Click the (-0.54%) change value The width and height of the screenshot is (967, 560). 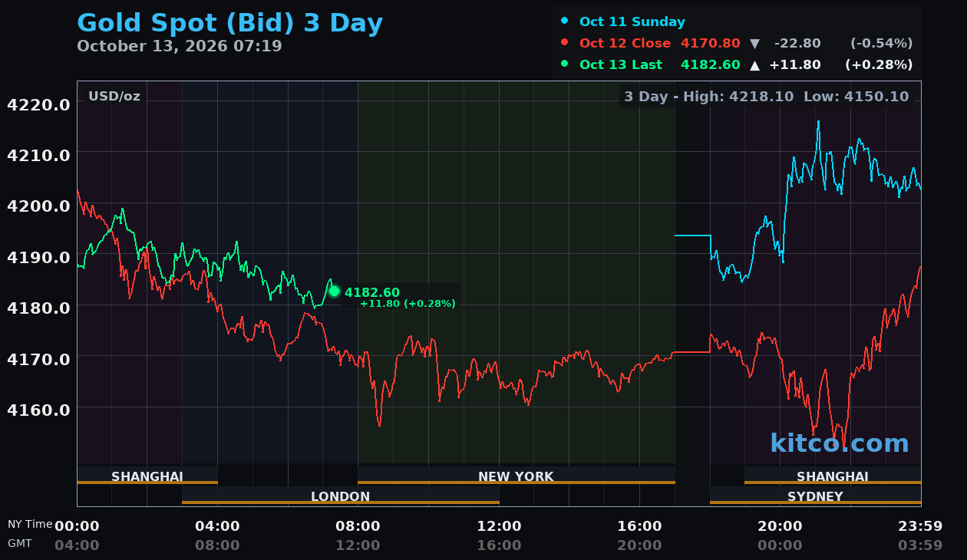click(881, 43)
